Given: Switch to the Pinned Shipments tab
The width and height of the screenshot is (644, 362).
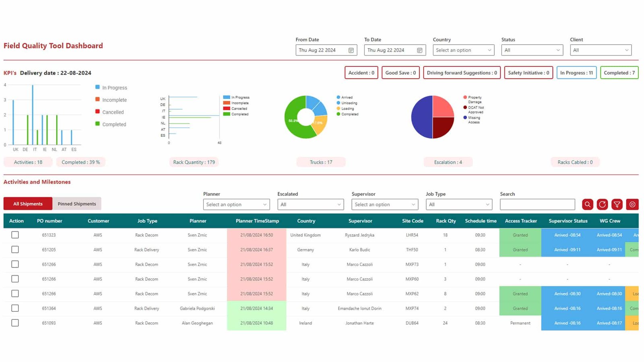Looking at the screenshot, I should tap(77, 204).
